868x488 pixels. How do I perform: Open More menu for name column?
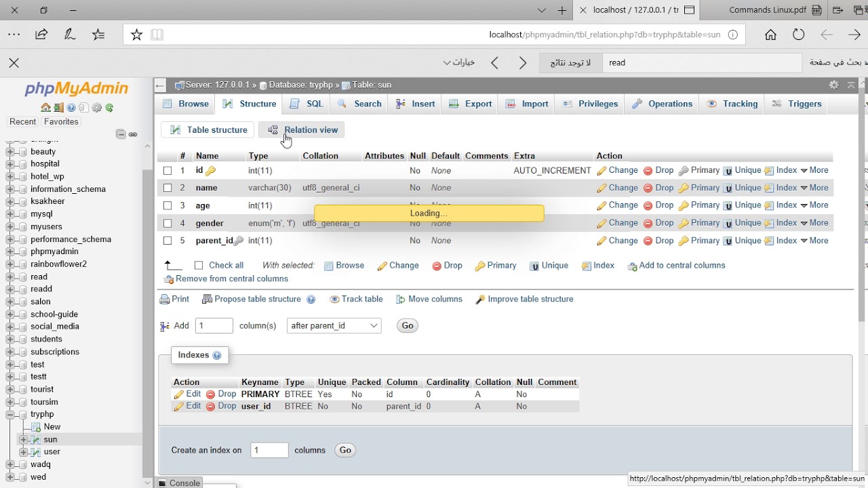[x=814, y=188]
